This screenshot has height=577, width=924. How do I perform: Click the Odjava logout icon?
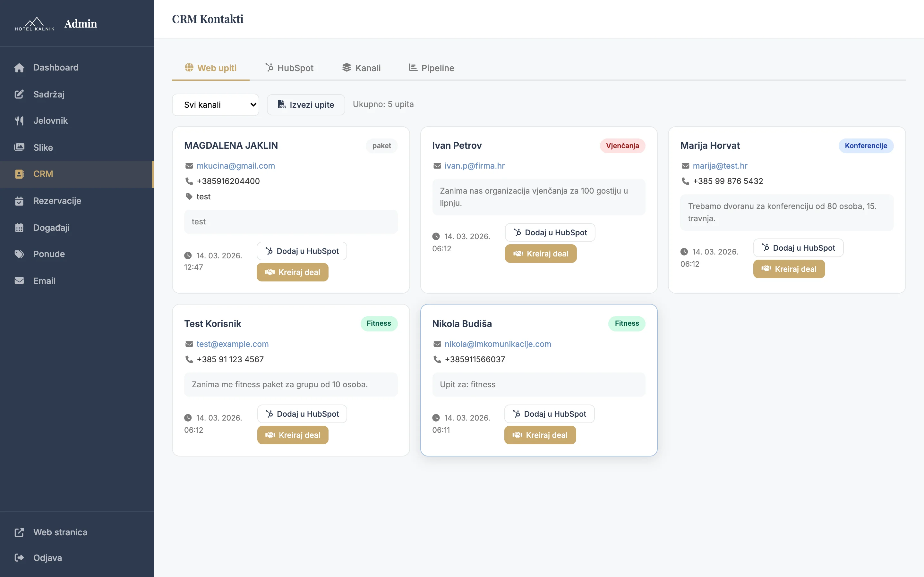pyautogui.click(x=20, y=557)
